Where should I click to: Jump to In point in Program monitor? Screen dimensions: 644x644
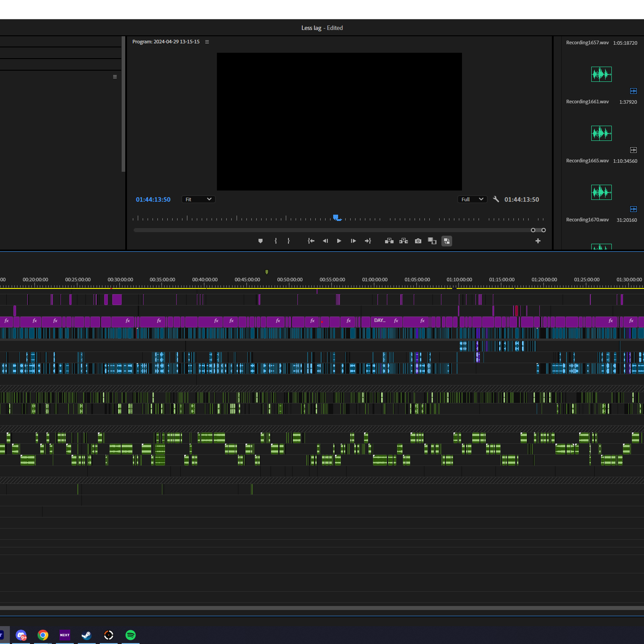click(x=311, y=241)
